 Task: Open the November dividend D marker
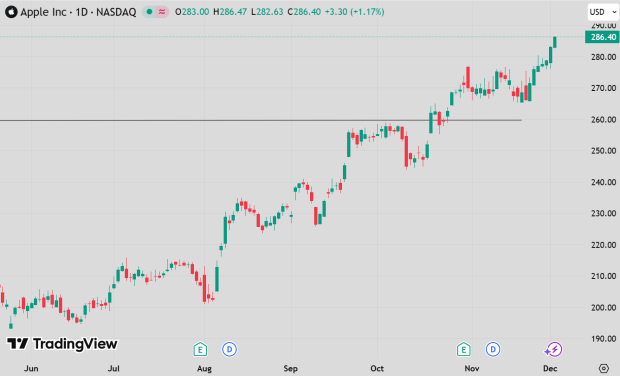[493, 349]
